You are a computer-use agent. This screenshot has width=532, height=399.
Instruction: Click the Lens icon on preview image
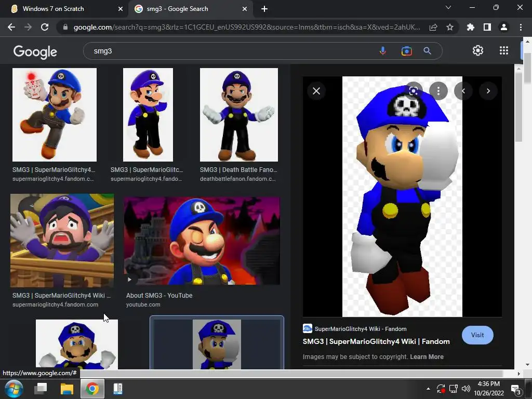point(413,90)
